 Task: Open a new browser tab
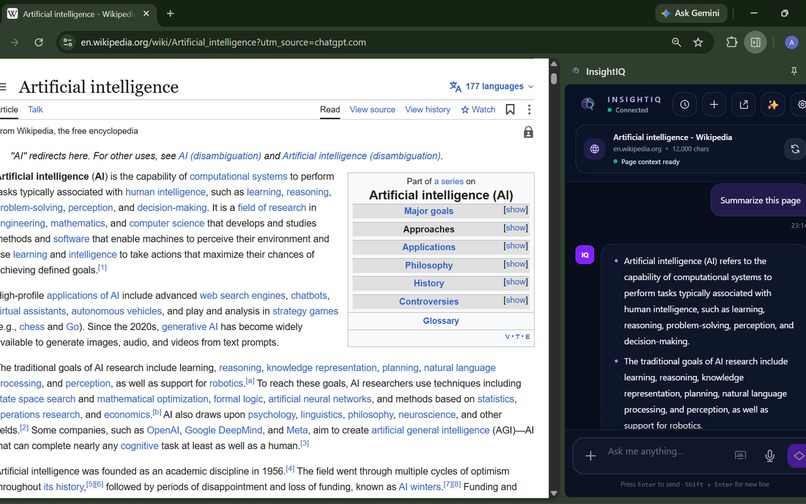click(x=170, y=14)
